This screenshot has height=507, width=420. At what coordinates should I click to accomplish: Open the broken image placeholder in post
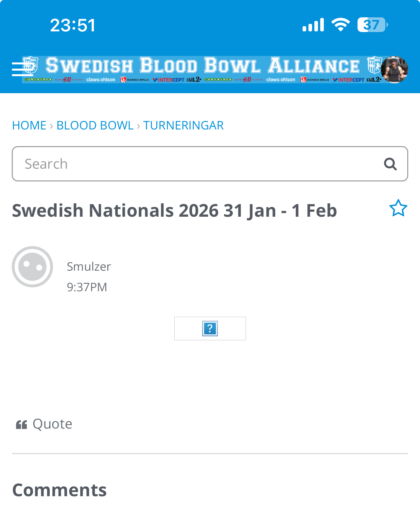(x=210, y=329)
